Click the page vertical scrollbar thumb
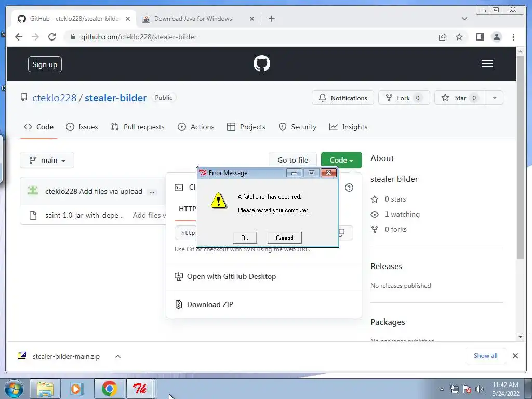The height and width of the screenshot is (399, 532). 520,156
